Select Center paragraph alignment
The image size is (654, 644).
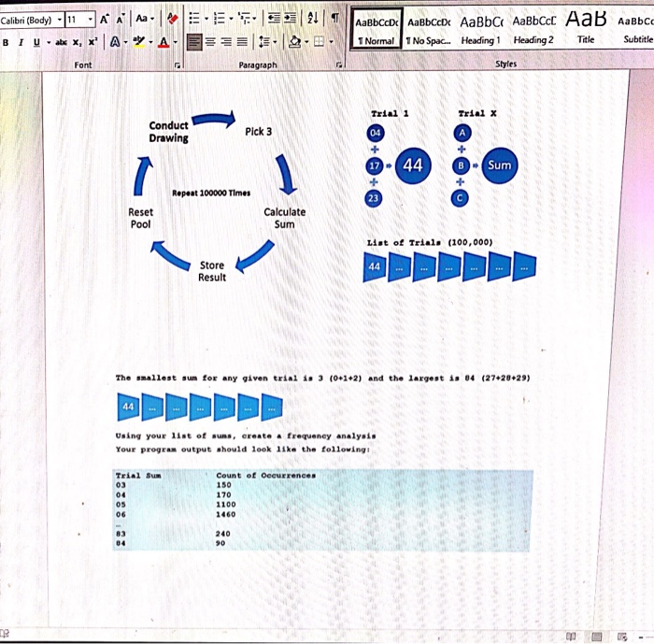coord(210,42)
